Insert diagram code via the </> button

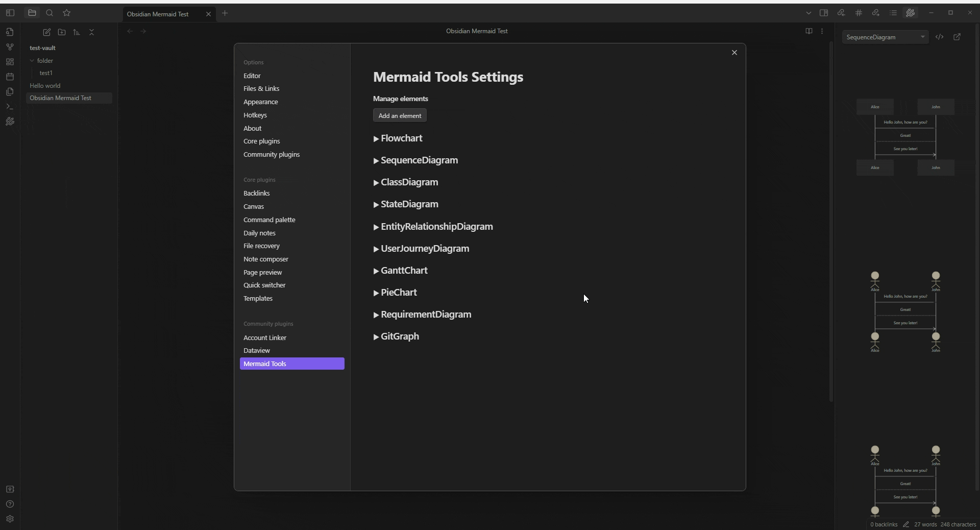(940, 37)
